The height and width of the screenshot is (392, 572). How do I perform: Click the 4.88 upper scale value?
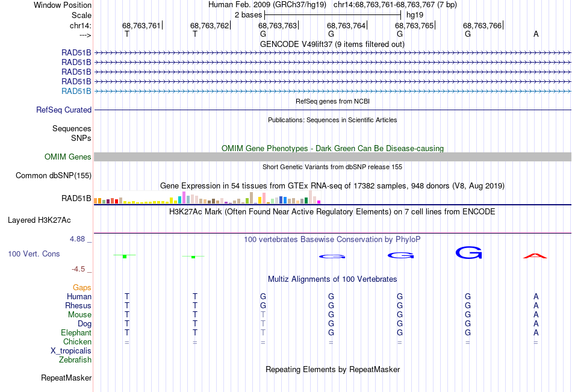pyautogui.click(x=77, y=239)
